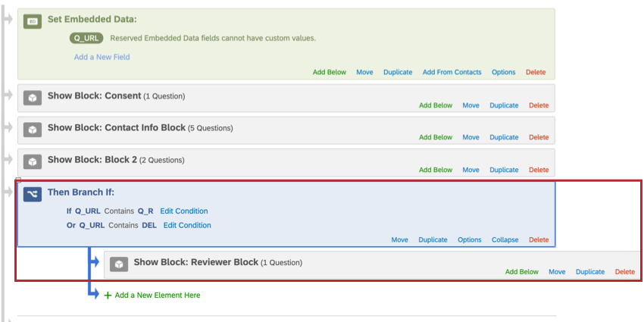Duplicate the Consent block
Screen dimensions: 644x322
pyautogui.click(x=504, y=106)
